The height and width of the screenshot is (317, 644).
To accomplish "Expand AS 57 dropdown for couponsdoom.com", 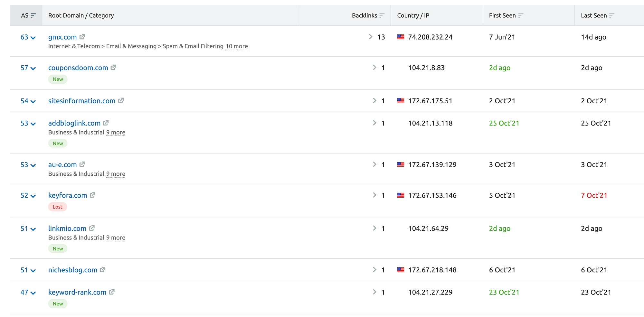I will coord(33,68).
